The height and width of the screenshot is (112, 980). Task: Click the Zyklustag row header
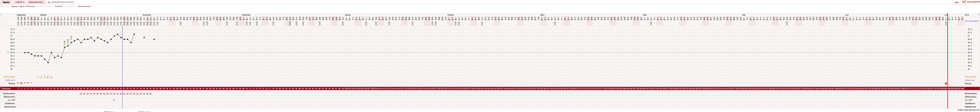point(6,88)
